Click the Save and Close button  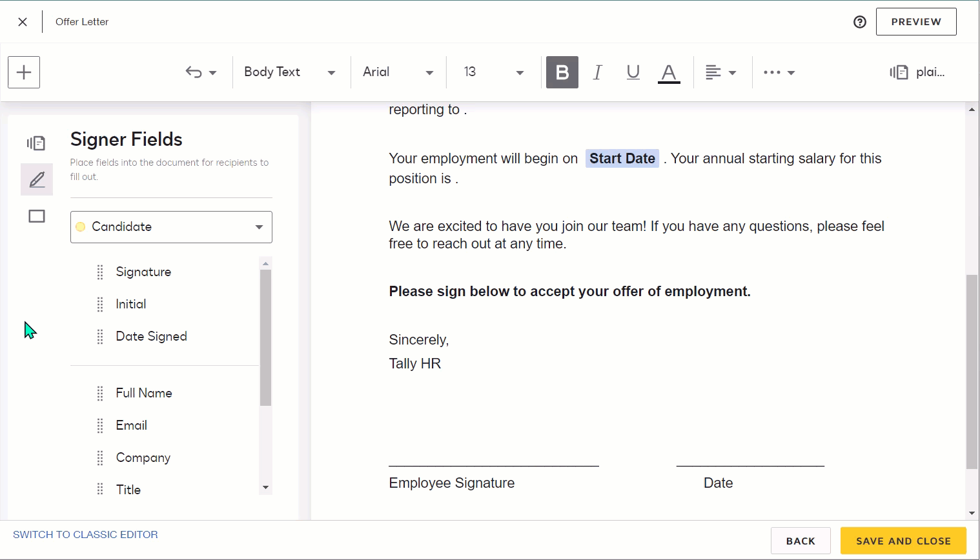903,541
